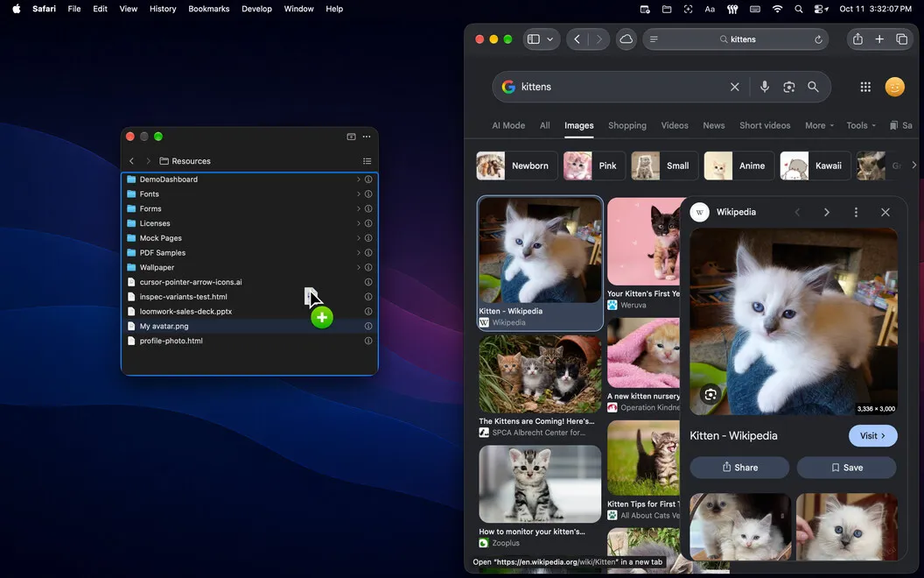Select cursor-pointer-arrow-icons.ai file
This screenshot has height=578, width=924.
250,282
